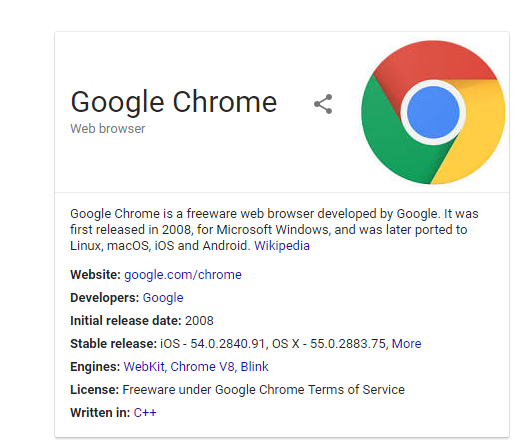The height and width of the screenshot is (442, 517).
Task: Open the Google developer link
Action: 163,298
